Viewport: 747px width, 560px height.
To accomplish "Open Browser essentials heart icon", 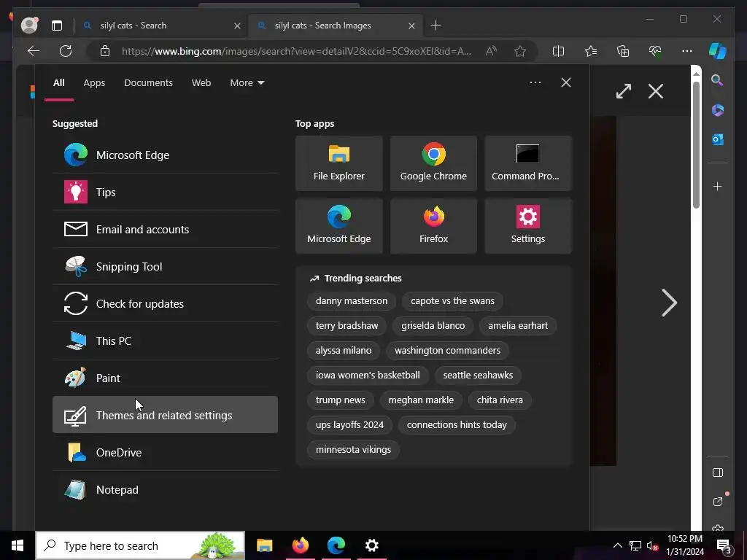I will [655, 51].
